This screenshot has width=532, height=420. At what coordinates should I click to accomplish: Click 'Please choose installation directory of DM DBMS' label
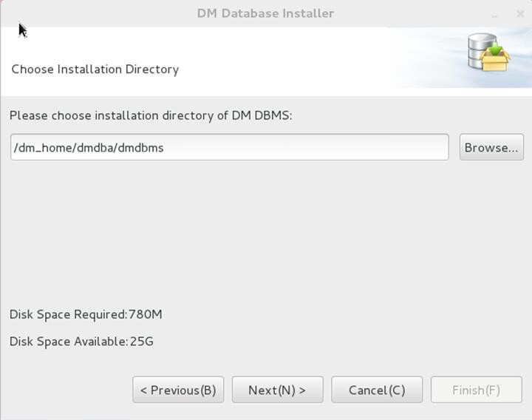[x=151, y=115]
